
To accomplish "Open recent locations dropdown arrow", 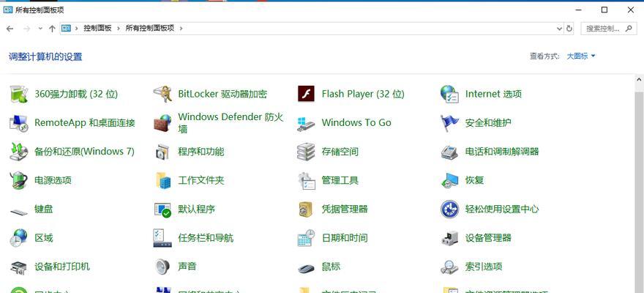I will pos(40,29).
